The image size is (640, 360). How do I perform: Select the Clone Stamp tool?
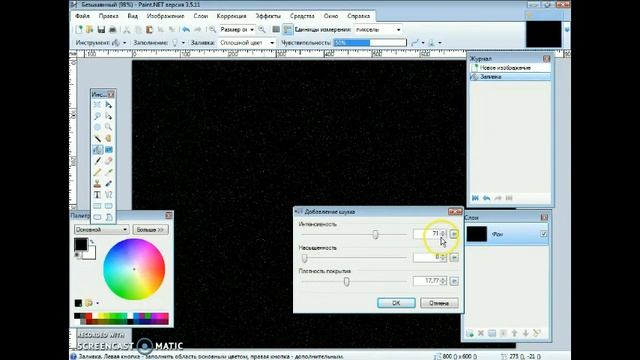97,184
